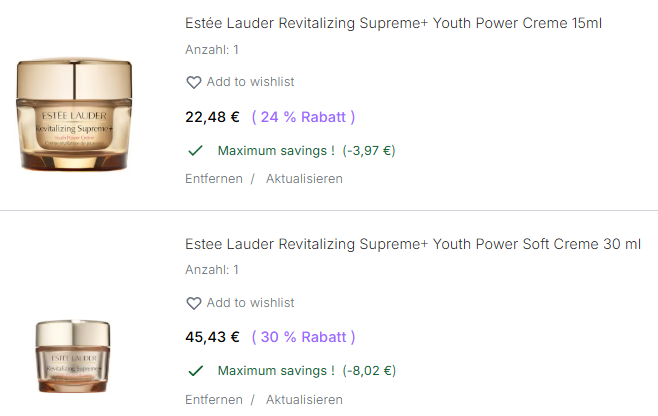Click the "Maximum savings !" text showing -3,97 €
The width and height of the screenshot is (658, 416).
pyautogui.click(x=276, y=151)
